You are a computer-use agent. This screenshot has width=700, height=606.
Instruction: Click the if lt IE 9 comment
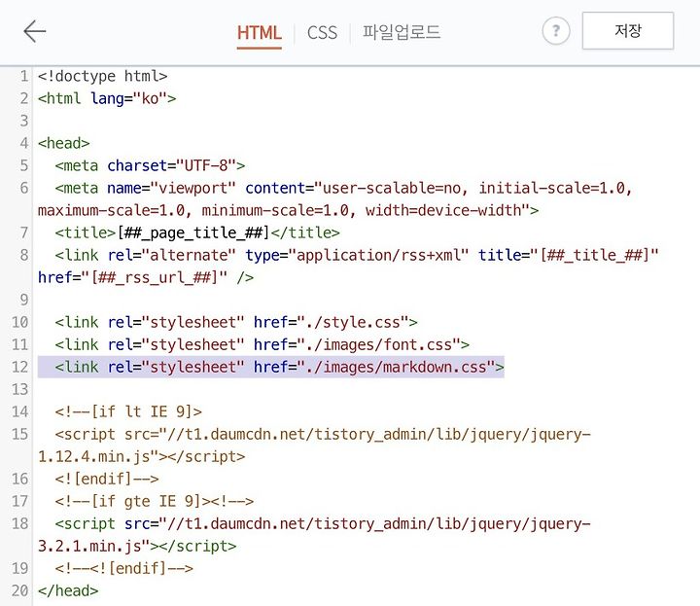tap(128, 411)
